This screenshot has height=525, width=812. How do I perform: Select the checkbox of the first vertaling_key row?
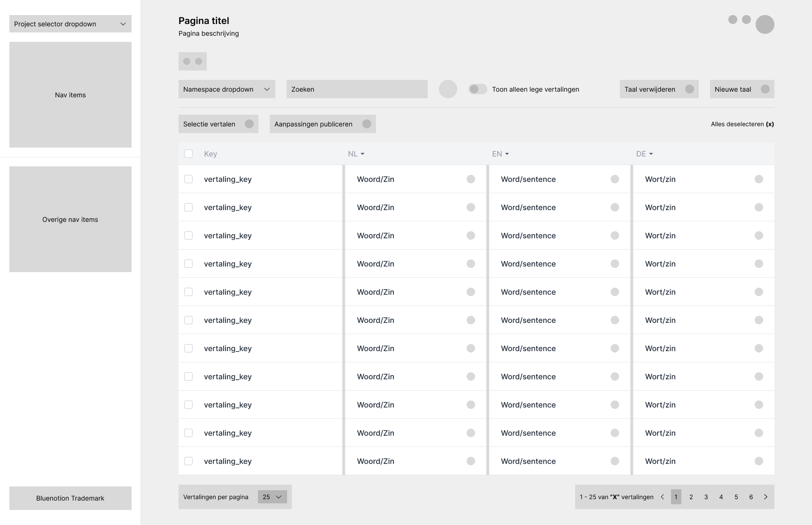pos(188,179)
